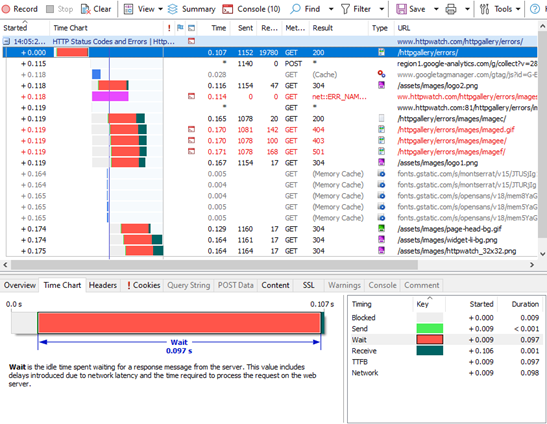Click the Send green key swatch
The width and height of the screenshot is (547, 424).
pyautogui.click(x=429, y=328)
